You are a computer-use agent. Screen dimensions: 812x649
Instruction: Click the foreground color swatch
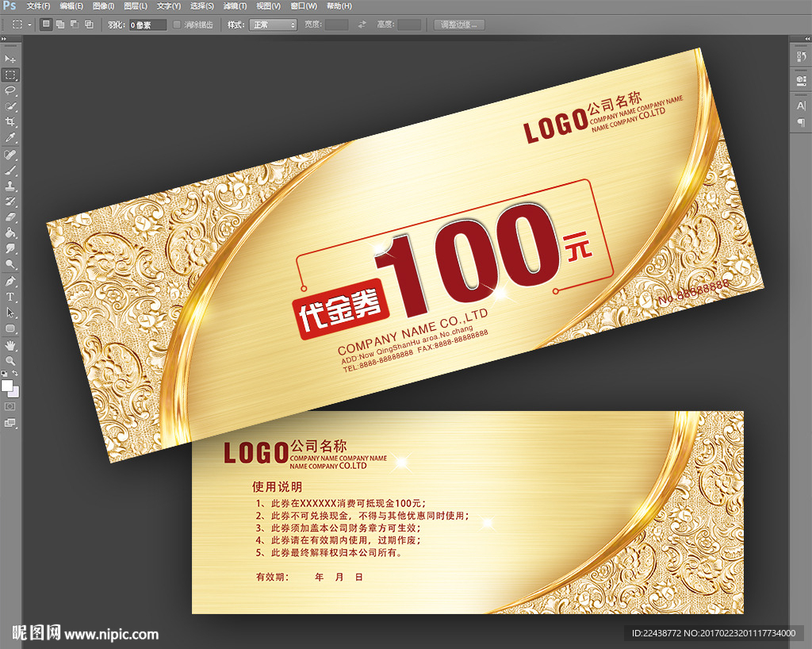6,386
